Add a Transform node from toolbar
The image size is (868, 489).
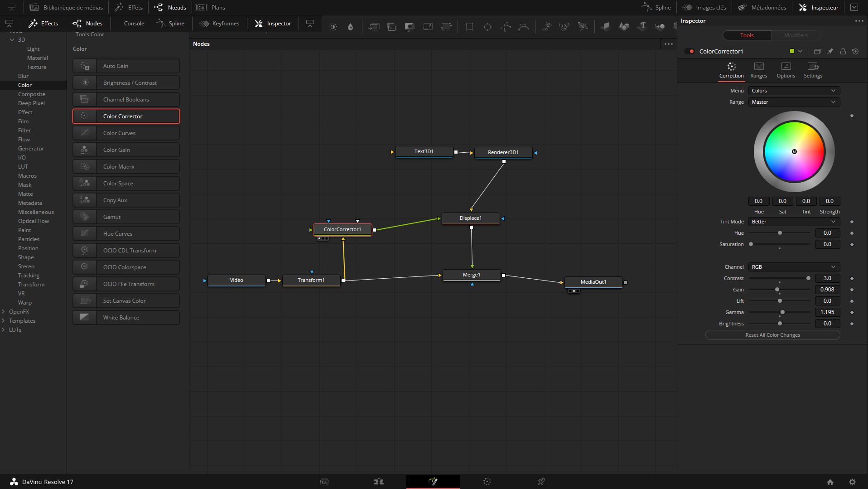[x=446, y=27]
